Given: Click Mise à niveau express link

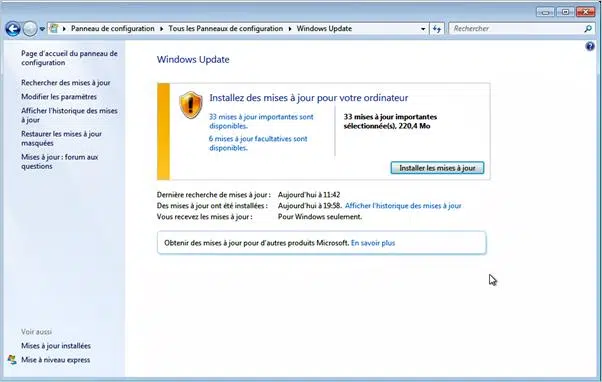Looking at the screenshot, I should point(56,360).
